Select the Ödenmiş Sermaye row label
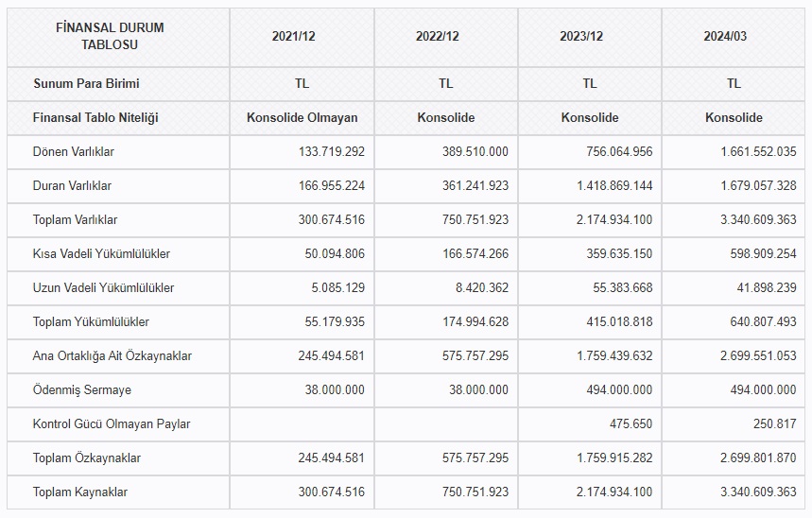This screenshot has width=812, height=518. tap(82, 389)
